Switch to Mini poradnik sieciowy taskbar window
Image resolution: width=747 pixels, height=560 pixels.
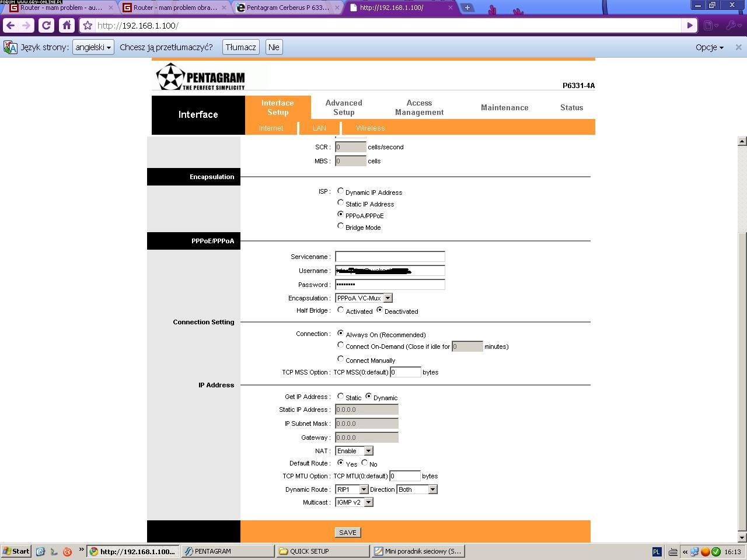point(418,551)
